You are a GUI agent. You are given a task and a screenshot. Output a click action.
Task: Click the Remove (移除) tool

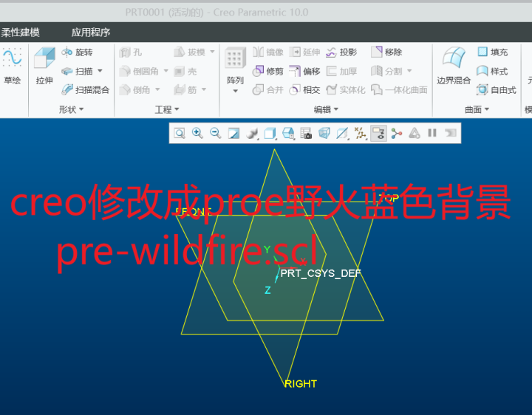coord(386,52)
